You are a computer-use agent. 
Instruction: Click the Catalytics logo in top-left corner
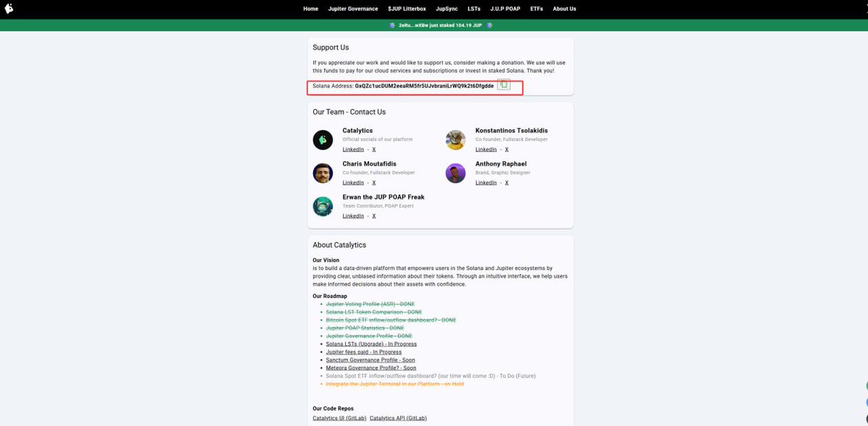pyautogui.click(x=9, y=9)
